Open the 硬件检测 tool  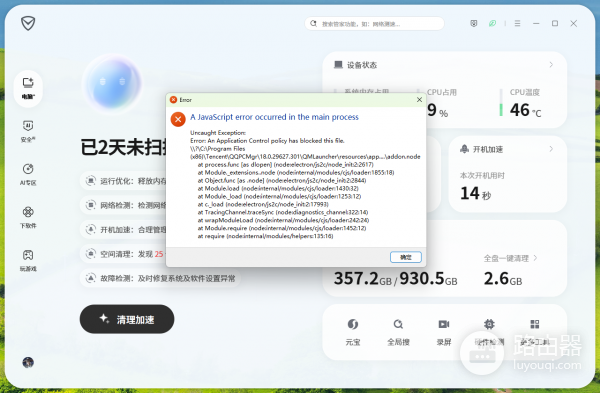[489, 332]
